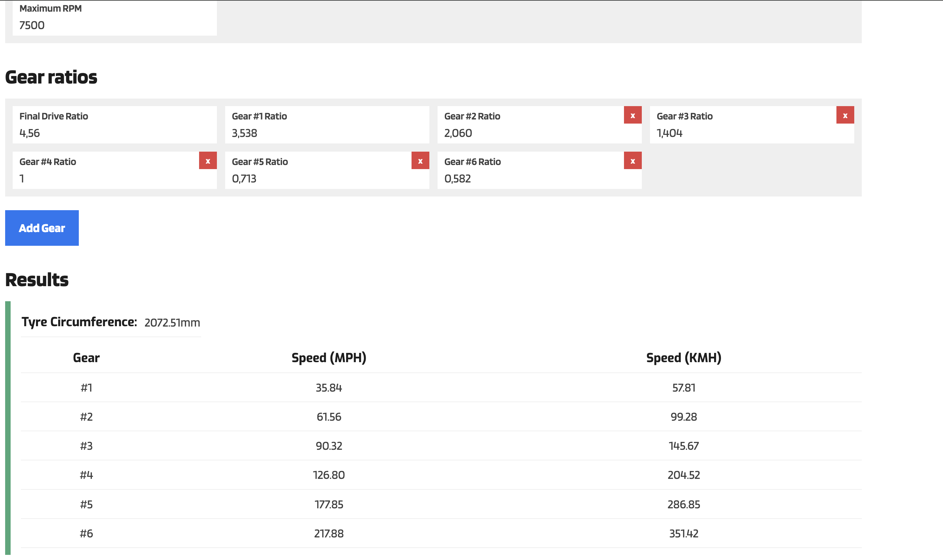
Task: Click gear #4 speed 126.80 cell
Action: [x=329, y=475]
